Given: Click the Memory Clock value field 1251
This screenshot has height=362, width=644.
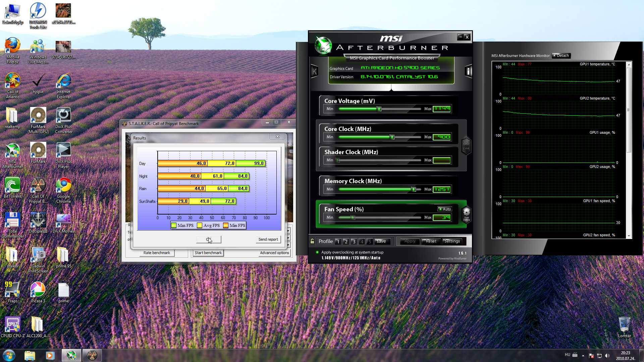Looking at the screenshot, I should click(x=442, y=189).
